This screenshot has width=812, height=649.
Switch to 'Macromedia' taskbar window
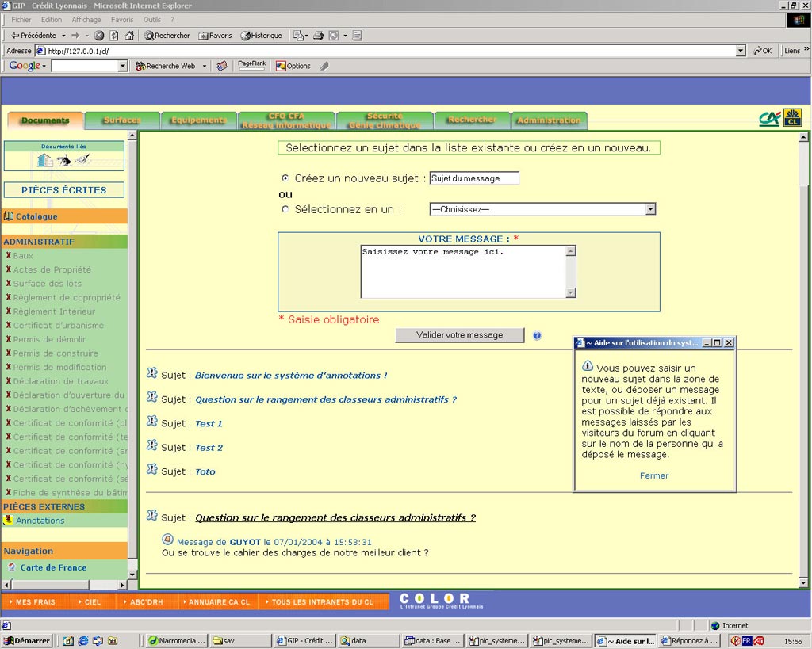point(177,641)
